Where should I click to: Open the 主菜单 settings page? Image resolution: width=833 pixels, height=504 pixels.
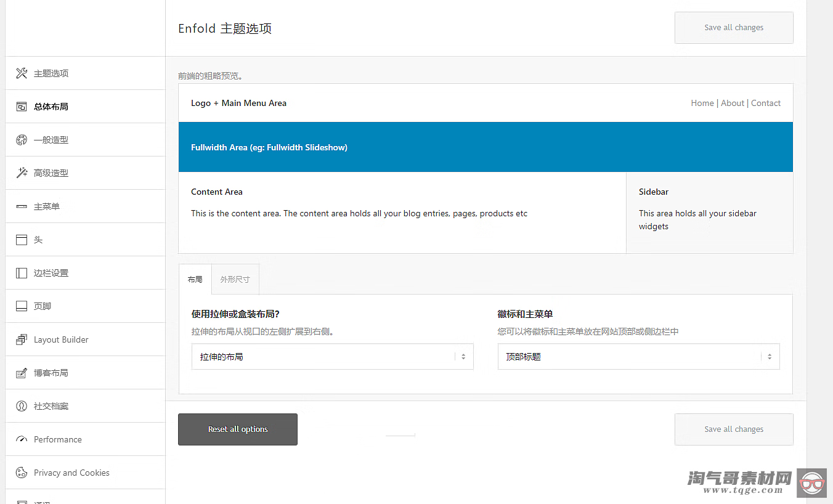(x=85, y=206)
